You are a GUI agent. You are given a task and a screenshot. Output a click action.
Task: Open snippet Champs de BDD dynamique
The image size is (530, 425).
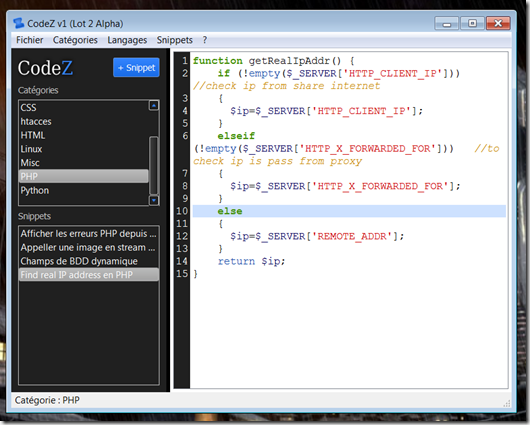pos(89,261)
